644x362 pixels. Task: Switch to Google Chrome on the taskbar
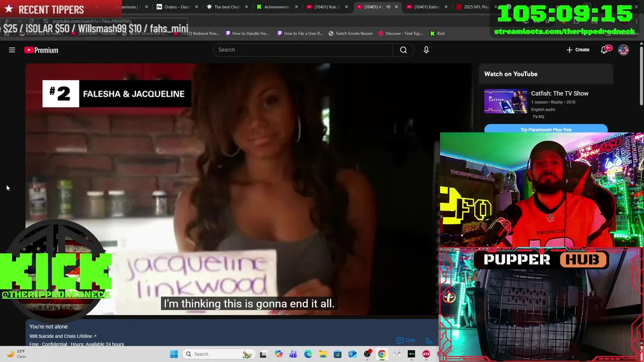pyautogui.click(x=382, y=354)
